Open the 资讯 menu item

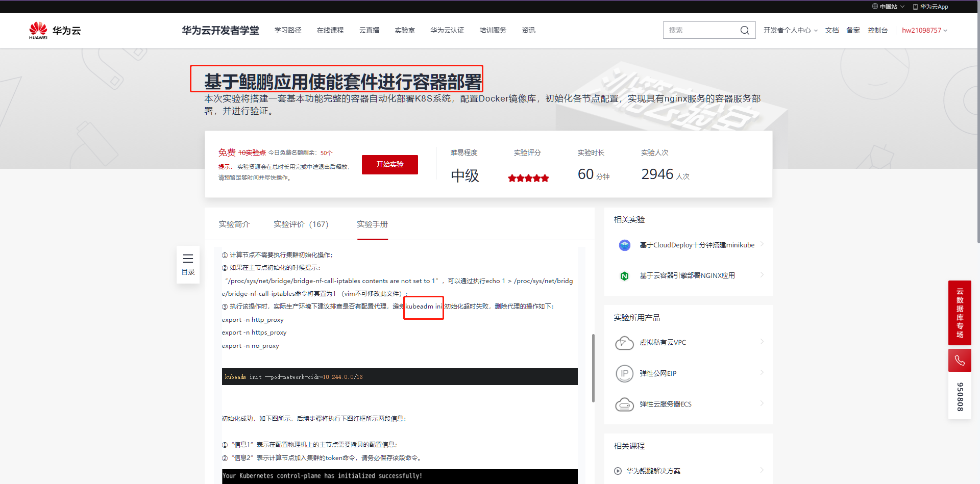click(529, 31)
